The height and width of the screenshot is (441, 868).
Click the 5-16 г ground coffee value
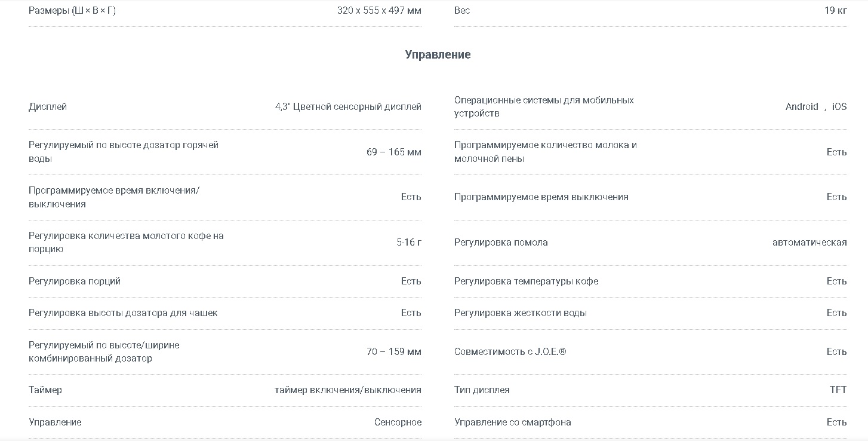click(x=409, y=242)
